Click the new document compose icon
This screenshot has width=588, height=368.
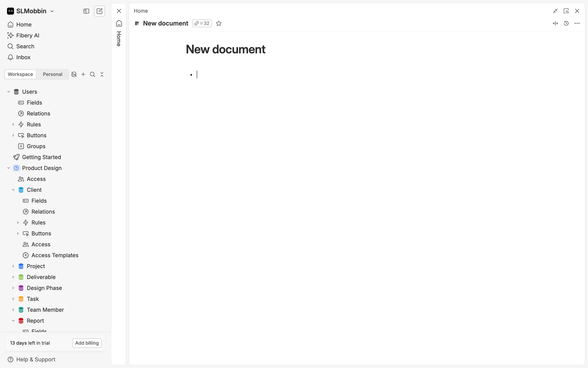[100, 11]
